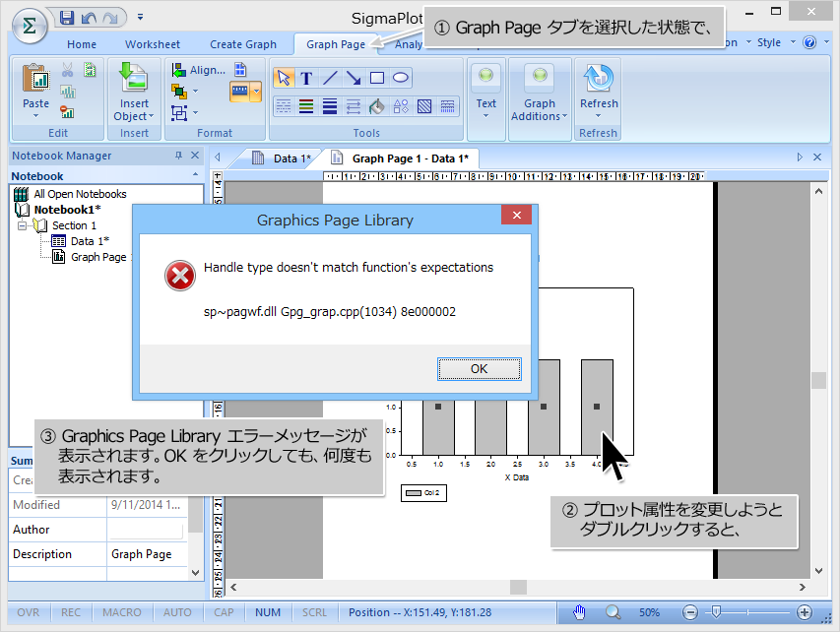This screenshot has height=632, width=840.
Task: Save the notebook with the floppy disk icon
Action: tap(66, 18)
